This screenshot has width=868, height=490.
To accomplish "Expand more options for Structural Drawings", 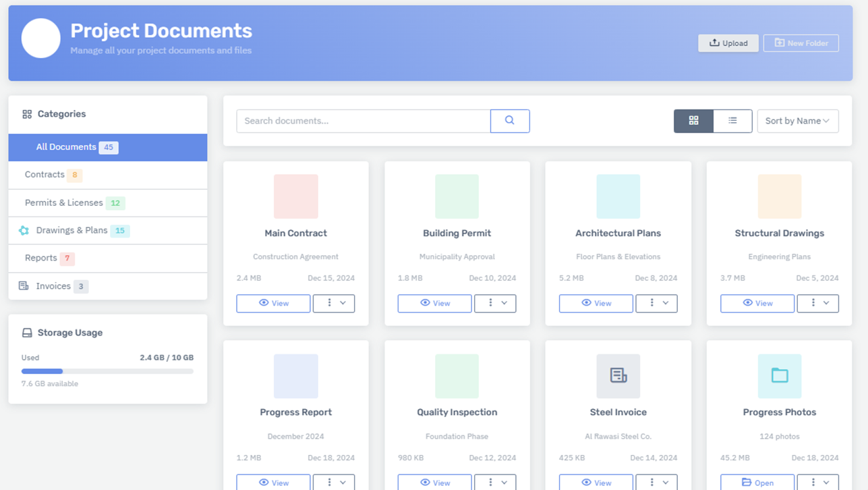I will coord(817,303).
